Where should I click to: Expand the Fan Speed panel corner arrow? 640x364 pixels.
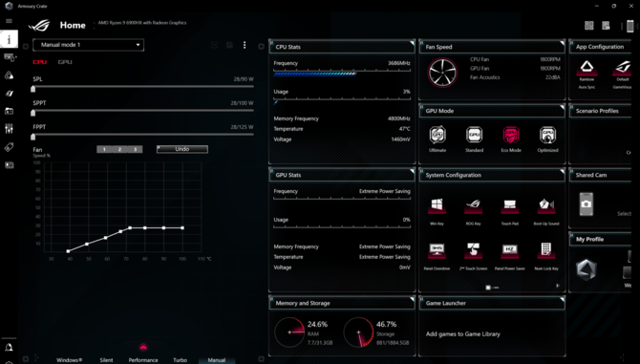(x=562, y=44)
